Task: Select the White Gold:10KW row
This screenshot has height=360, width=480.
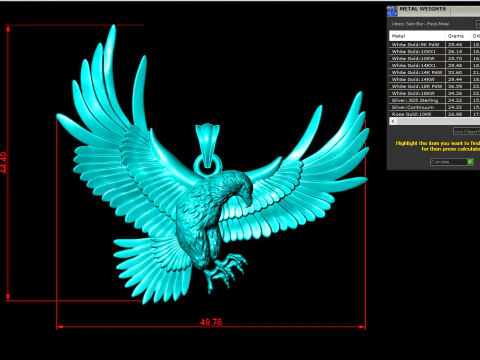Action: (435, 58)
